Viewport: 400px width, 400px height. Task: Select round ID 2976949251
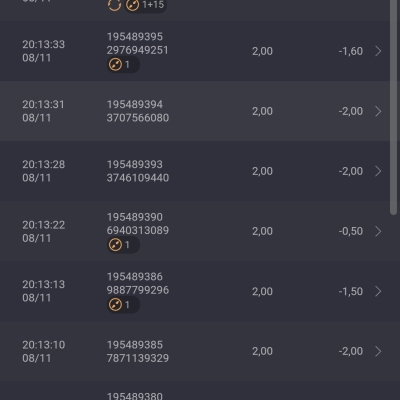(x=137, y=50)
